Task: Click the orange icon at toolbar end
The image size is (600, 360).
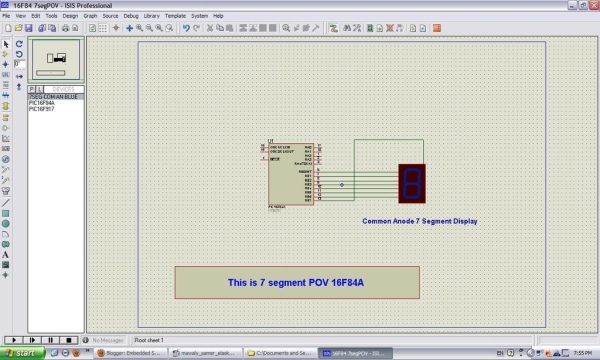Action: click(x=437, y=28)
